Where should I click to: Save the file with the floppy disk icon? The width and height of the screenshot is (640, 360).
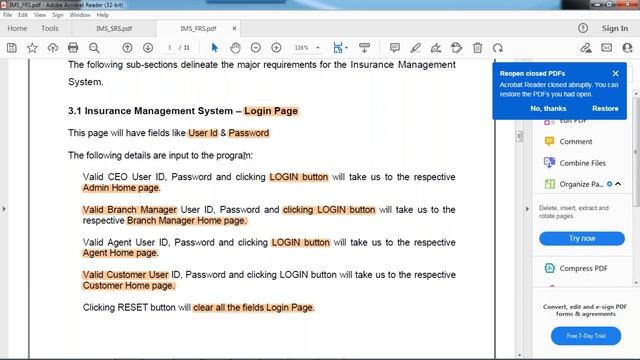pyautogui.click(x=12, y=48)
